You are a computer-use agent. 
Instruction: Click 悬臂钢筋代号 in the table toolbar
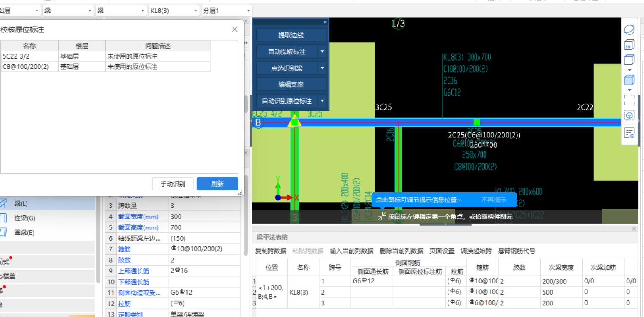(517, 251)
